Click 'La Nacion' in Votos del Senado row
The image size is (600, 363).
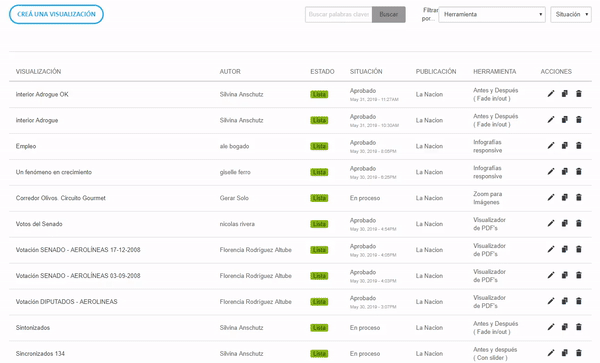(429, 224)
